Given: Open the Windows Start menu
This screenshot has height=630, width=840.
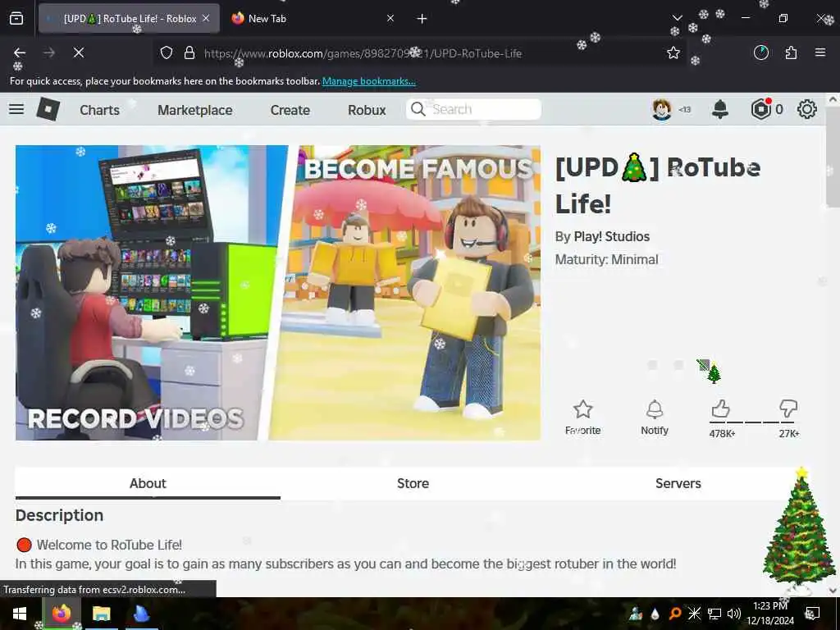Looking at the screenshot, I should click(x=20, y=614).
